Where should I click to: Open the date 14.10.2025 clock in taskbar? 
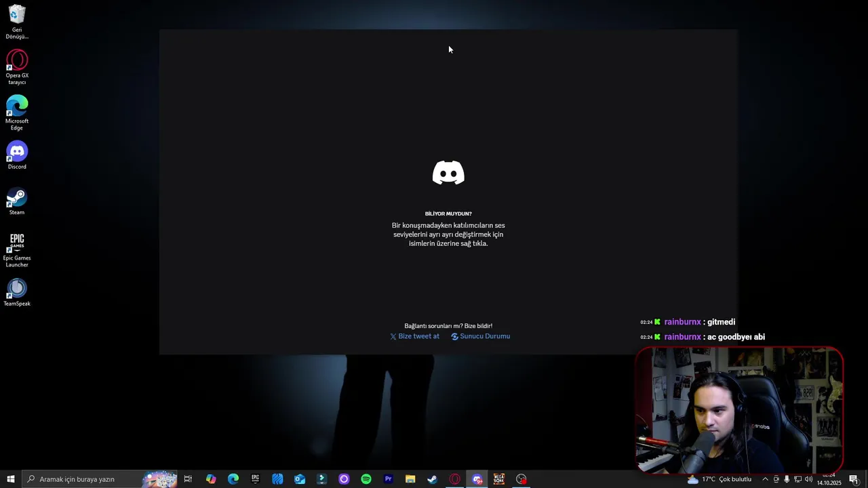coord(829,479)
